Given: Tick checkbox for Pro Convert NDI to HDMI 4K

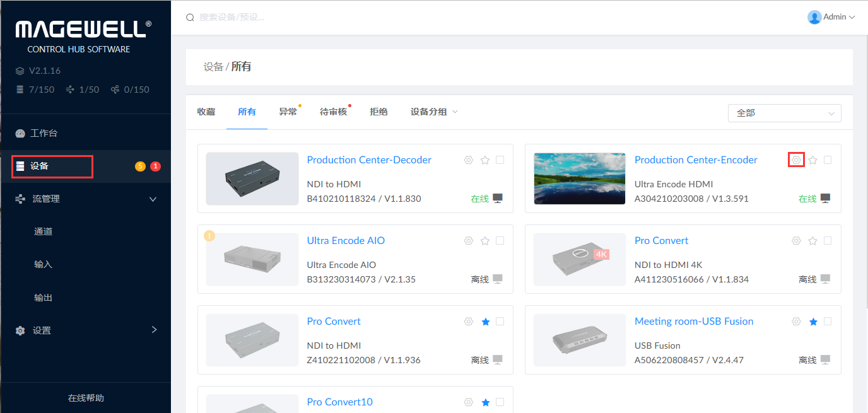Looking at the screenshot, I should pos(828,241).
